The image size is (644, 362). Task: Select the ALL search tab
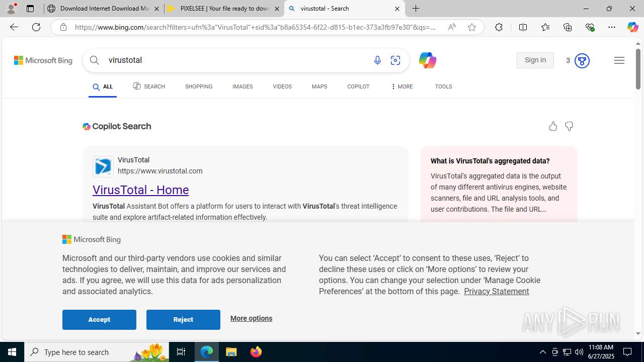pyautogui.click(x=103, y=87)
